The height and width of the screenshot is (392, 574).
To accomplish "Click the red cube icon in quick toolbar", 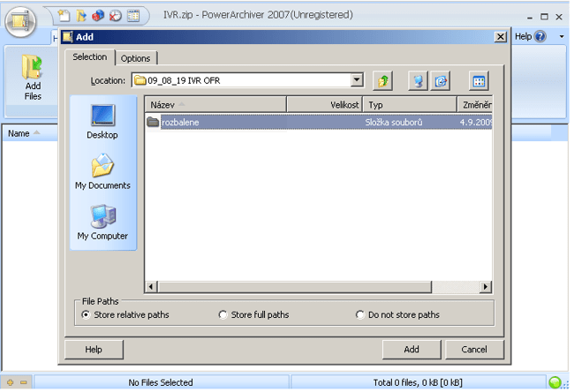I will pyautogui.click(x=98, y=15).
